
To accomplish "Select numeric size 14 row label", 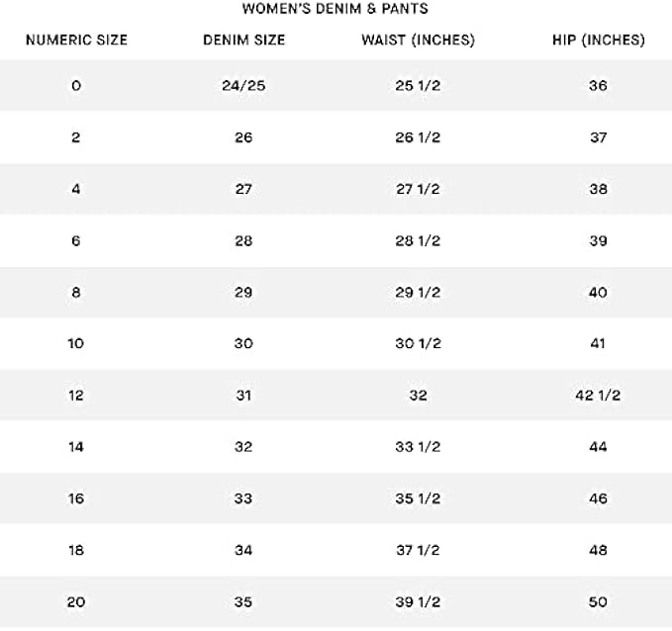I will pos(76,447).
